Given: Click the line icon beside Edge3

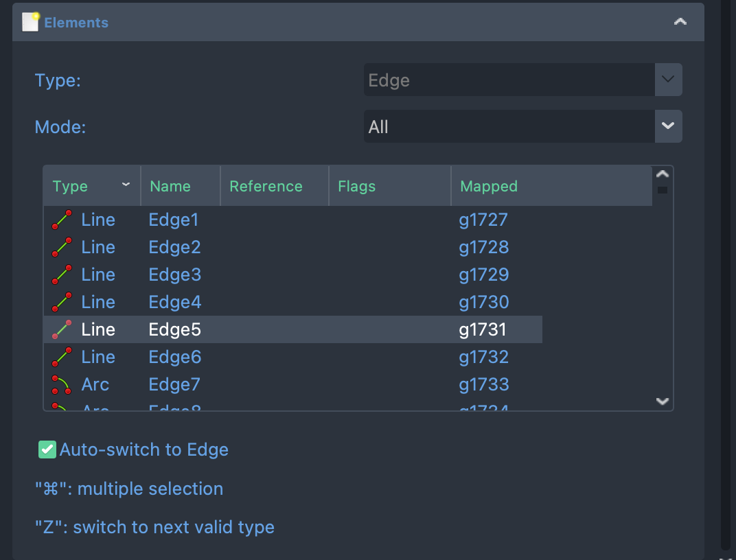Looking at the screenshot, I should pyautogui.click(x=62, y=275).
